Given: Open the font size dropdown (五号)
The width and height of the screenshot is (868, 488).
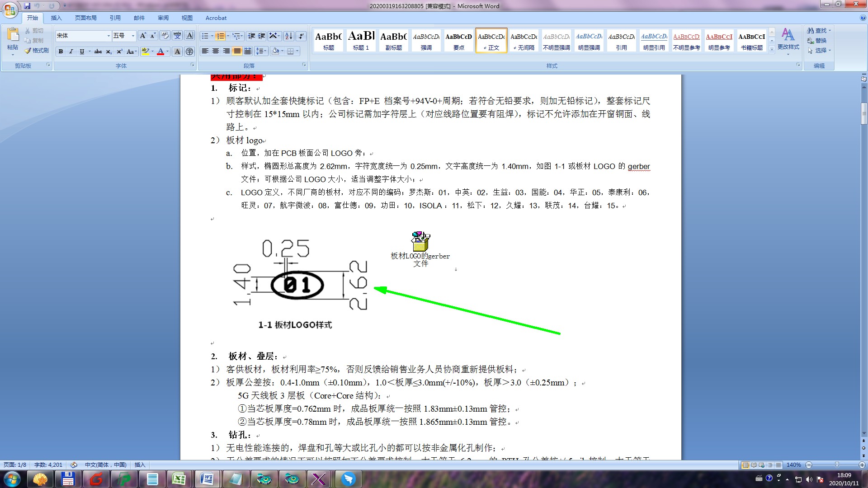Looking at the screenshot, I should 133,36.
